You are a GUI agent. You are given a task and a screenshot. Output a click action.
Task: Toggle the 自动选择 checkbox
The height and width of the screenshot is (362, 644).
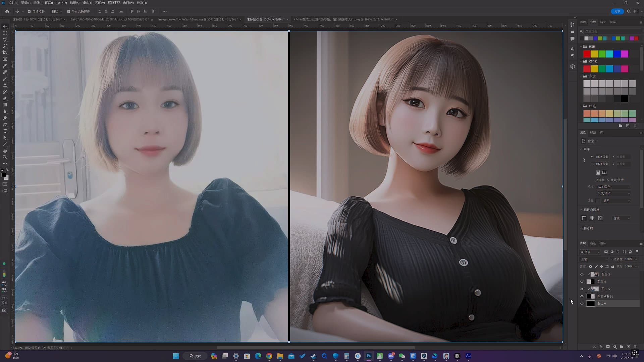(29, 11)
